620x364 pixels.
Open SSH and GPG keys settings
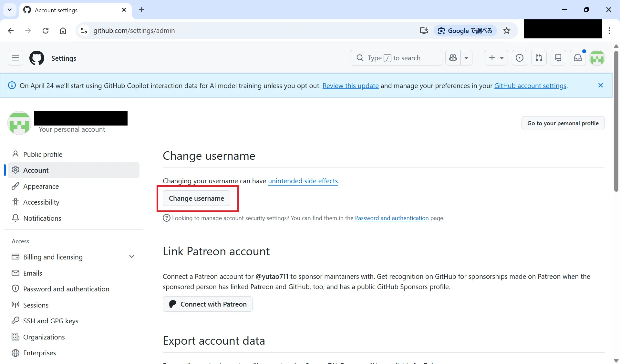coord(51,321)
